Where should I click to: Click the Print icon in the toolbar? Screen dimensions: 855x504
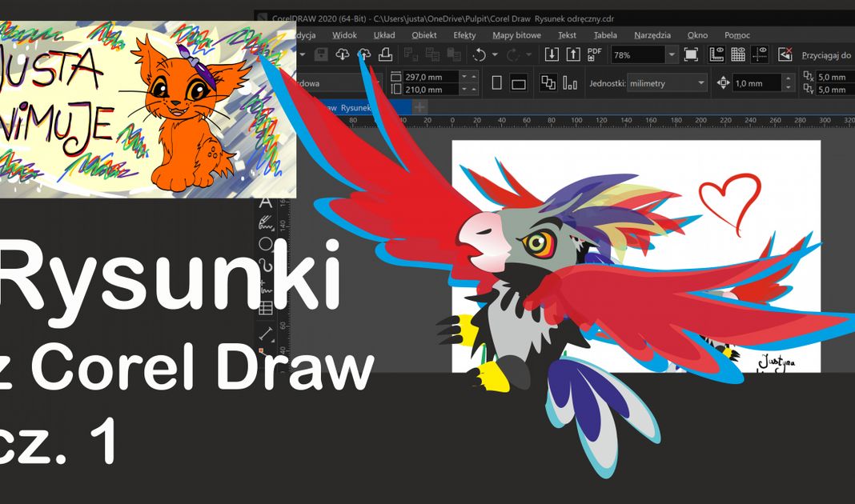[x=386, y=54]
